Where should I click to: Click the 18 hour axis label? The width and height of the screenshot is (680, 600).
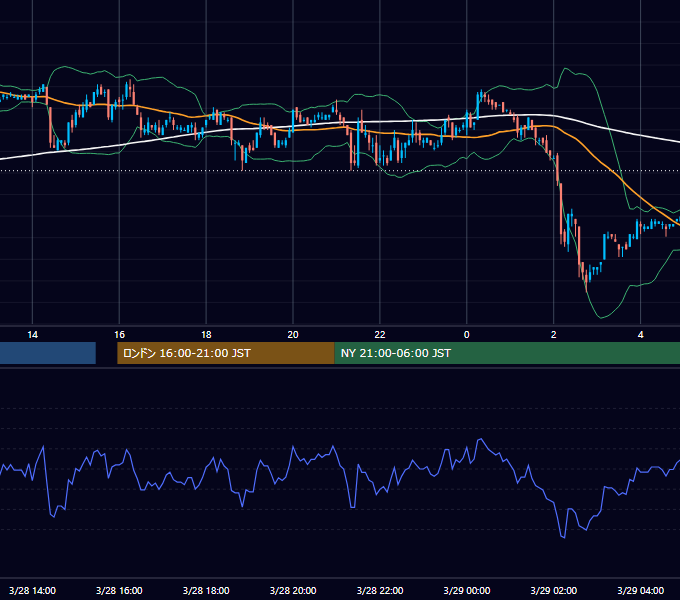tap(206, 335)
